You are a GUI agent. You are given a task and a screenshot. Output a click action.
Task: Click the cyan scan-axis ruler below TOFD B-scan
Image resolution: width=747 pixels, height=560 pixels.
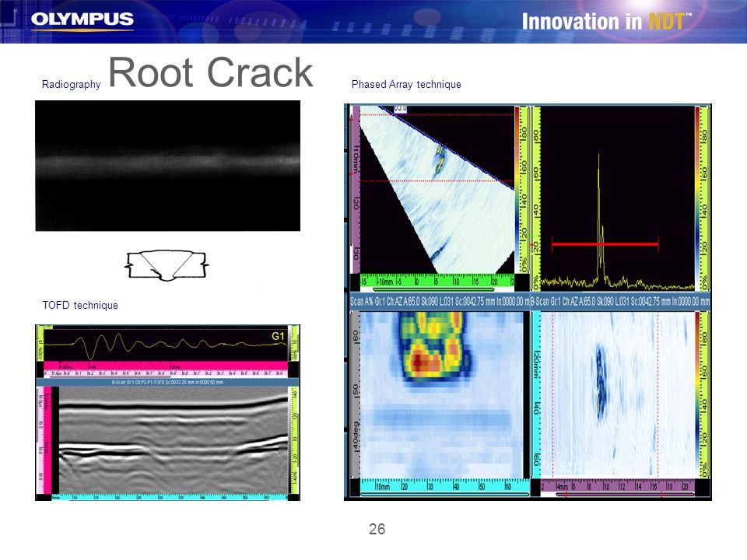point(169,497)
